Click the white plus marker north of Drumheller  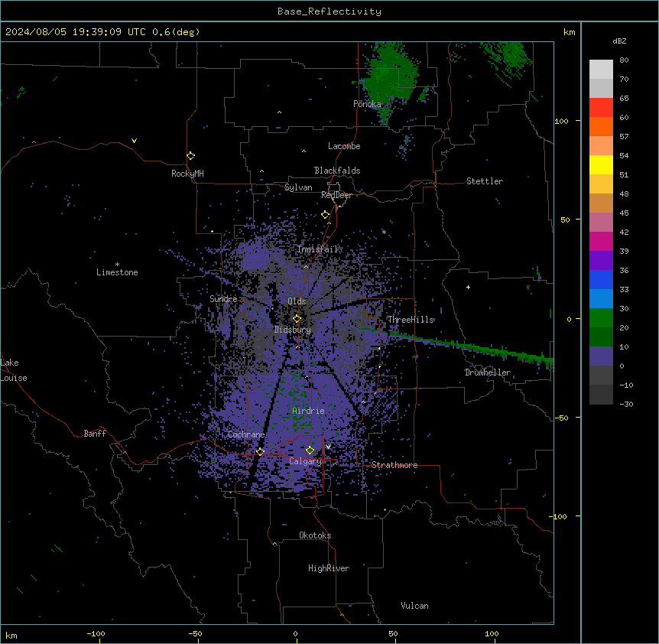(x=468, y=287)
